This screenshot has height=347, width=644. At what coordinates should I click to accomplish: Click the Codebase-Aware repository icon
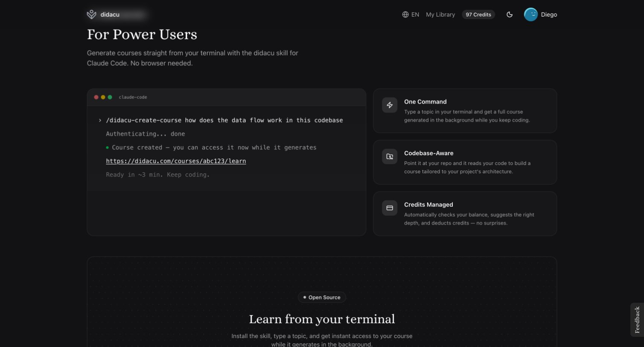[x=390, y=156]
